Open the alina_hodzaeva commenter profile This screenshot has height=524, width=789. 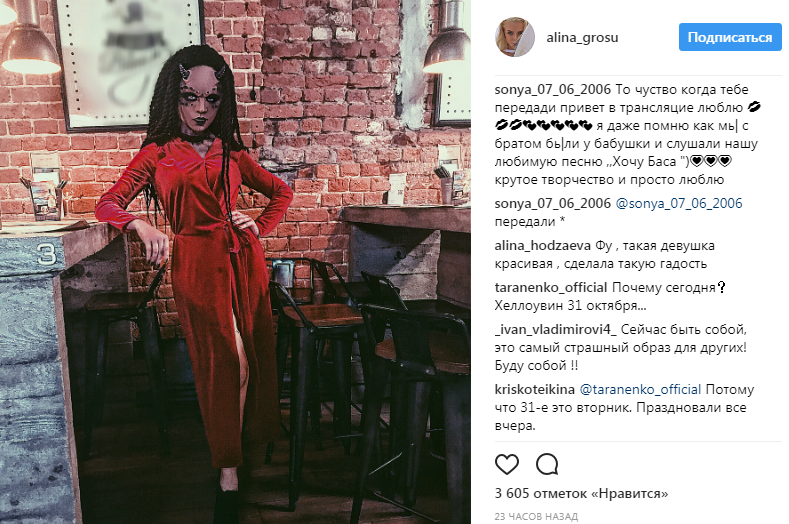coord(542,246)
